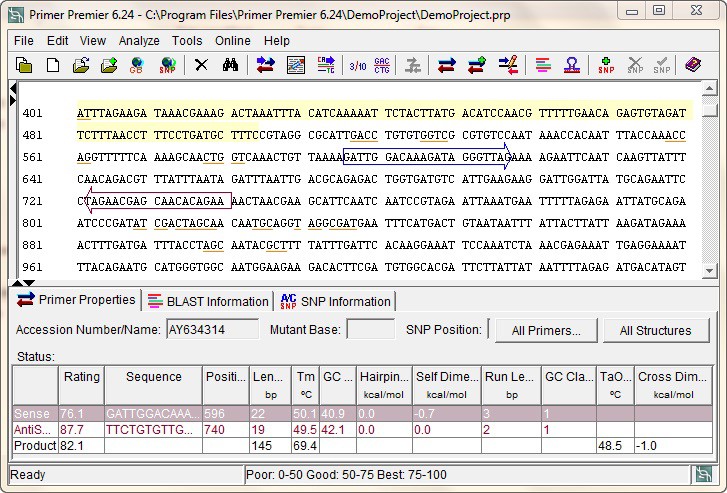The width and height of the screenshot is (727, 493).
Task: Click the binoculars find icon
Action: (230, 65)
